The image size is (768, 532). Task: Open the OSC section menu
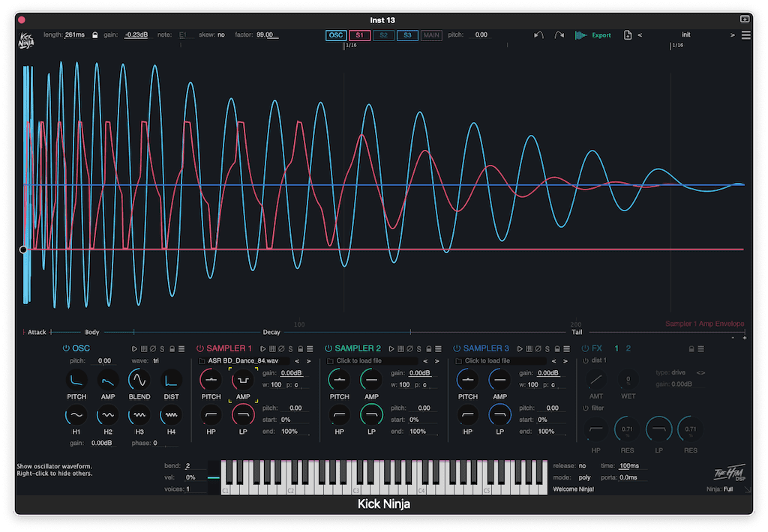point(181,349)
